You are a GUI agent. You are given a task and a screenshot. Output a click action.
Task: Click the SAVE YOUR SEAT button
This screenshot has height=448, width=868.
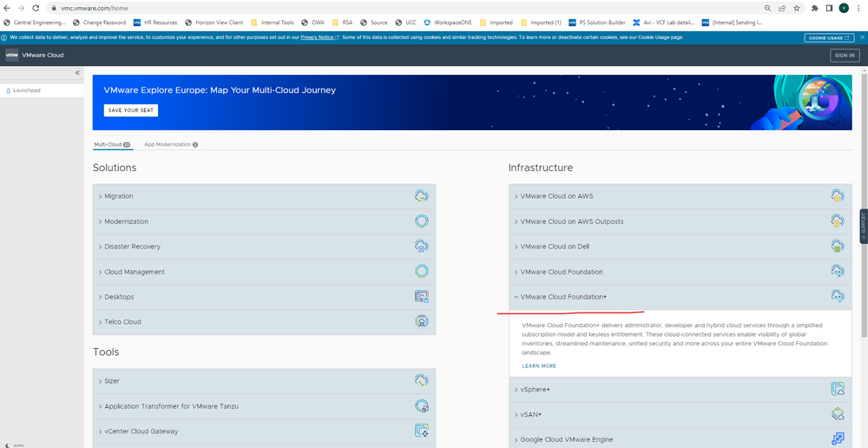coord(131,110)
